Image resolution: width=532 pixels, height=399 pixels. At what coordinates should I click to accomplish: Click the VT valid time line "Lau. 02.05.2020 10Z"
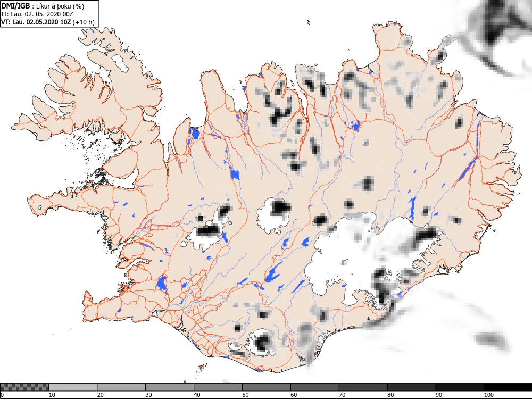tap(41, 22)
